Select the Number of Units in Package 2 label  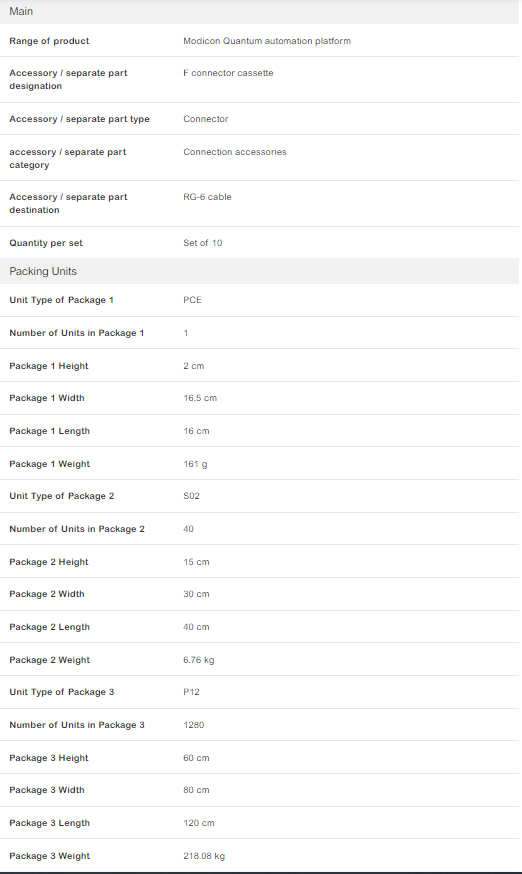click(x=77, y=529)
